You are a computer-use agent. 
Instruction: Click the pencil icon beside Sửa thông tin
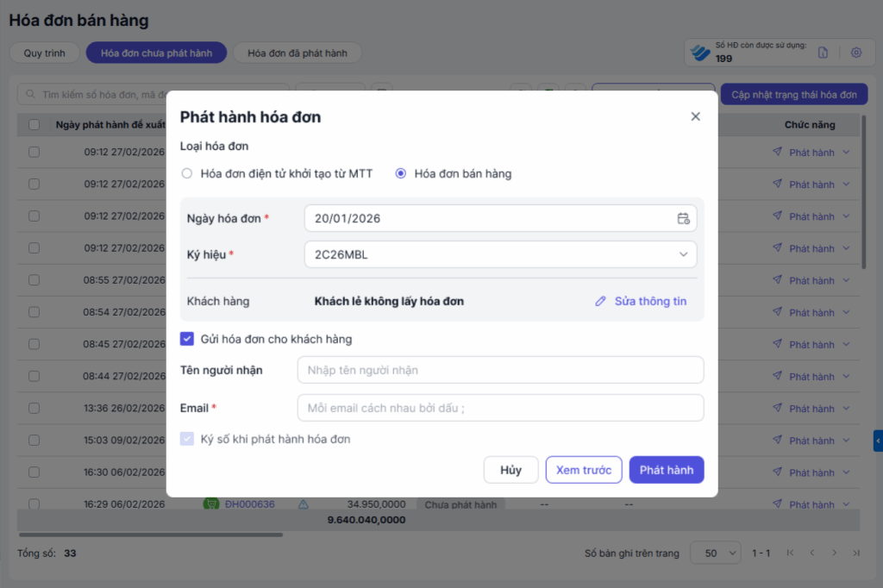600,301
